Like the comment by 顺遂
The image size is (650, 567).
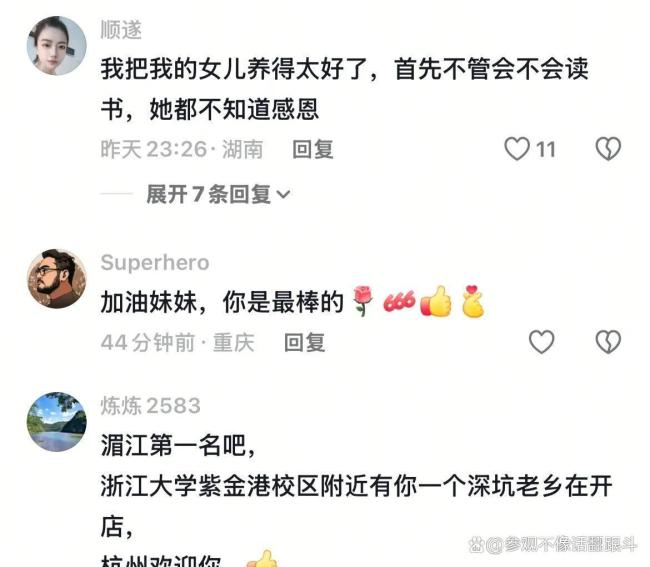[x=517, y=148]
